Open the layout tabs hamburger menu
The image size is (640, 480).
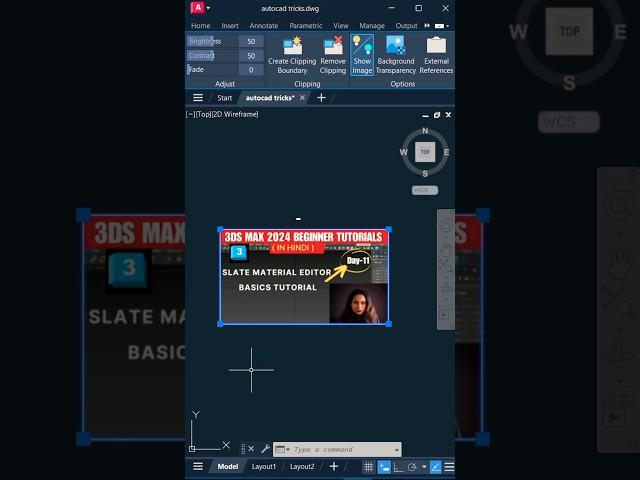tap(198, 466)
